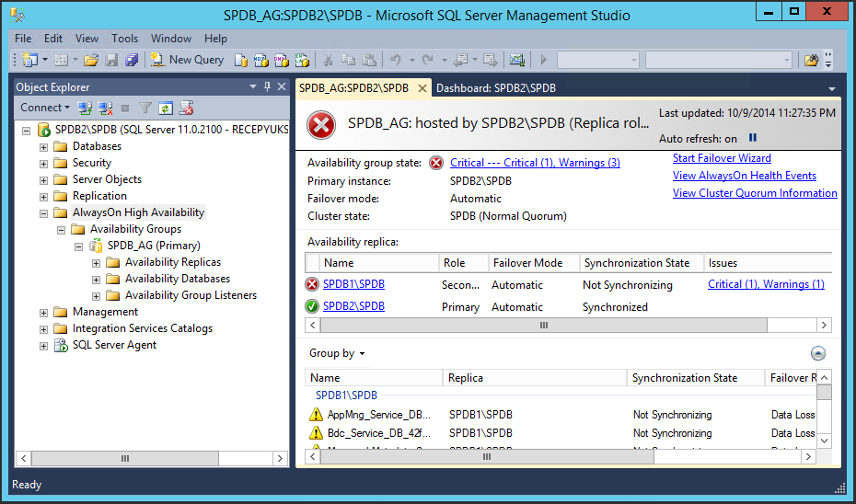Close the Object Explorer panel
The width and height of the screenshot is (856, 504).
(282, 86)
